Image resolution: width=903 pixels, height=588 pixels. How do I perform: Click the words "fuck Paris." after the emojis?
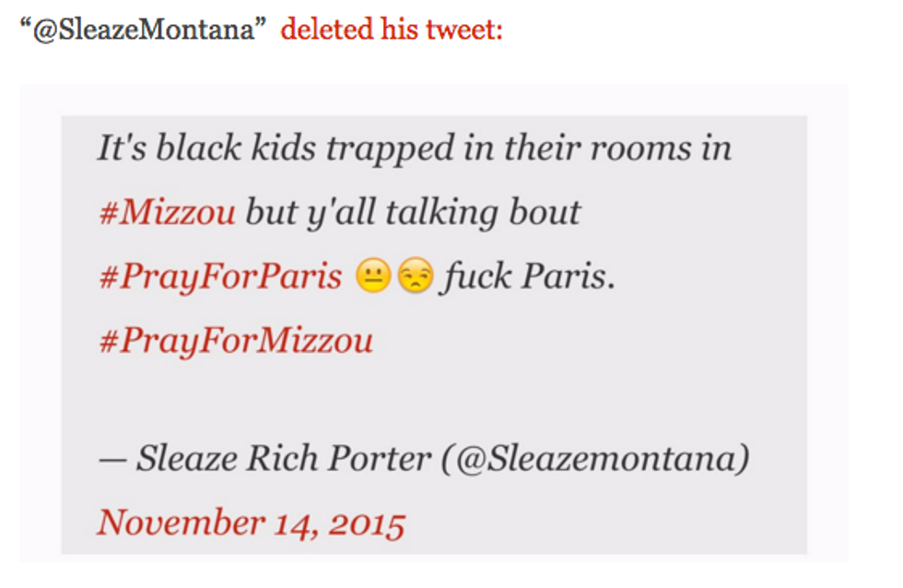527,276
